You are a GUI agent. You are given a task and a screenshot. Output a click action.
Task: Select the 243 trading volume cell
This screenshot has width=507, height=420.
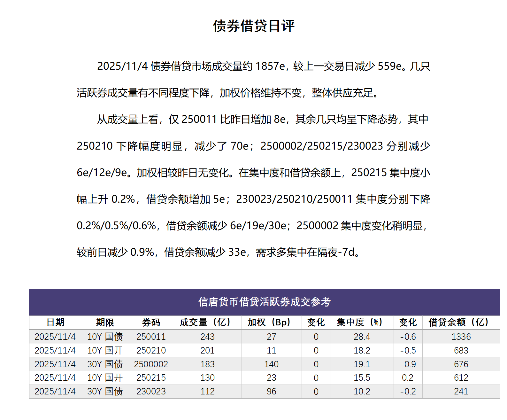pos(207,337)
